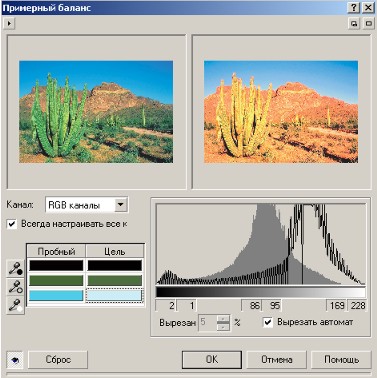
Task: Select the black point eyedropper tool
Action: (x=15, y=268)
